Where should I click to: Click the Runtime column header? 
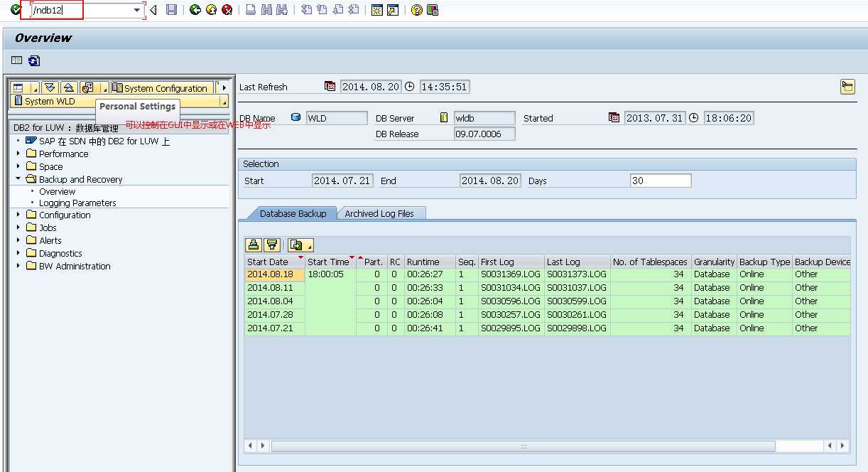point(430,262)
